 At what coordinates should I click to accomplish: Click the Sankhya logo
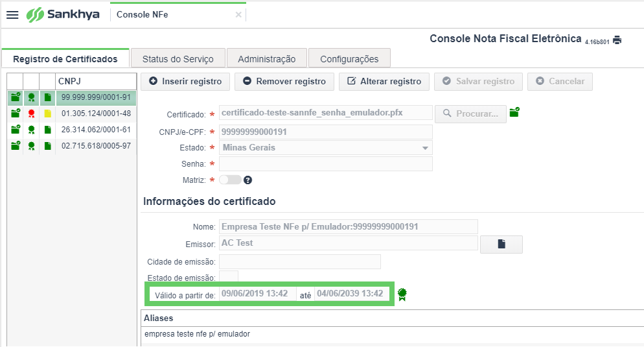[63, 14]
